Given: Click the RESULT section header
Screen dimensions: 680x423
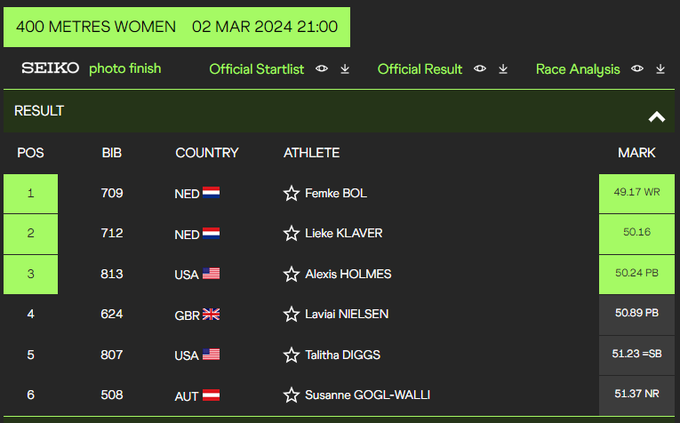Looking at the screenshot, I should (x=40, y=111).
